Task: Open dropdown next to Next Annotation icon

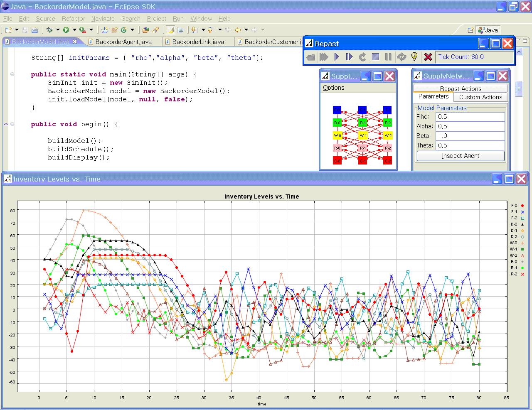Action: 203,30
